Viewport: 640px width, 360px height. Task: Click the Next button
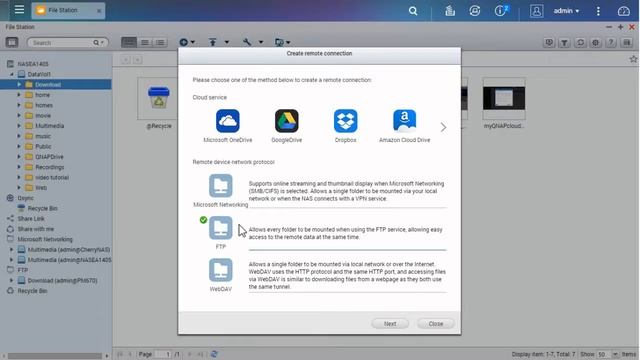[x=390, y=324]
